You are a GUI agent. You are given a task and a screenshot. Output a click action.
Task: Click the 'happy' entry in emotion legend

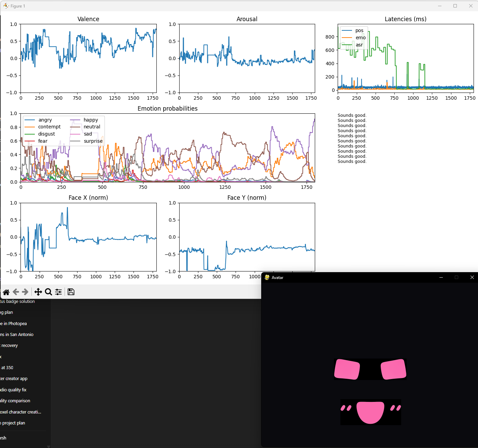[90, 120]
